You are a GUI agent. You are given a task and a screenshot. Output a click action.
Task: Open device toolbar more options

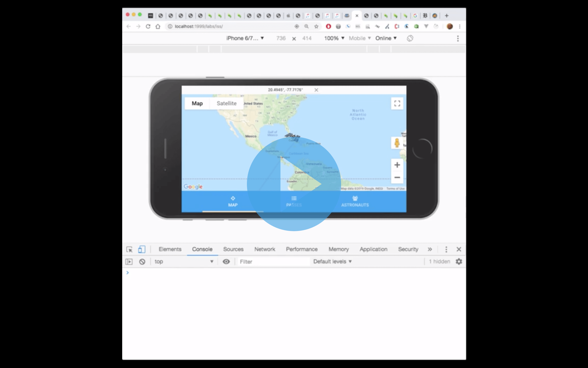pyautogui.click(x=458, y=38)
